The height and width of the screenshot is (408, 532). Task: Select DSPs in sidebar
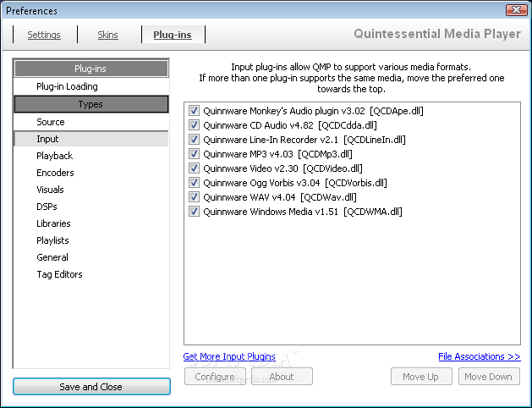tap(91, 207)
